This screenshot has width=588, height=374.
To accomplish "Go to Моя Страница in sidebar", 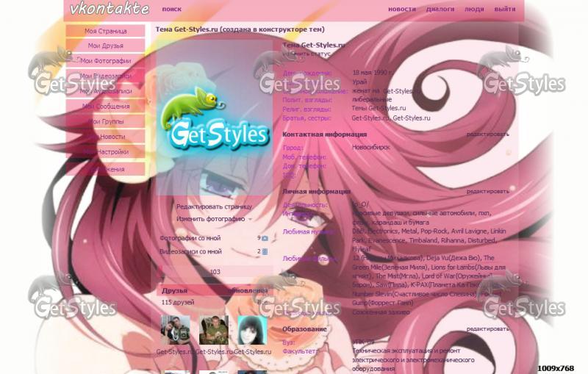I will (x=106, y=32).
